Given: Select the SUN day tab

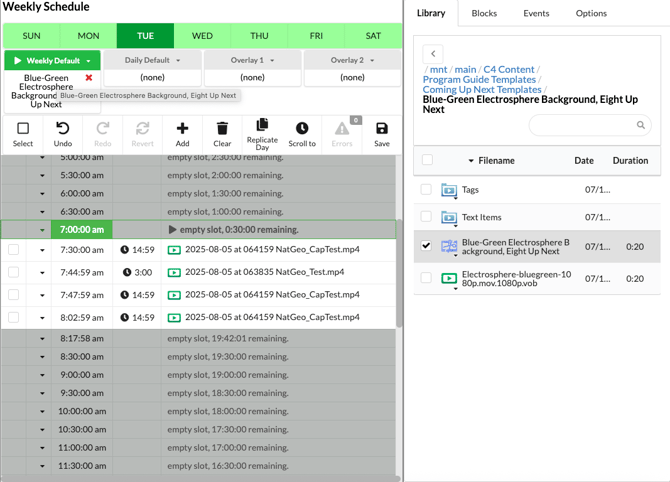Looking at the screenshot, I should (31, 36).
